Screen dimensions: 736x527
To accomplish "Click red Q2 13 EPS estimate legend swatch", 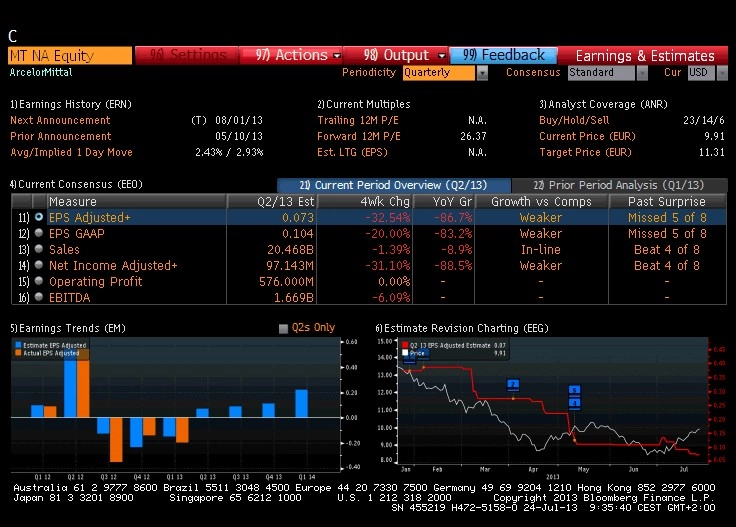I will click(405, 345).
